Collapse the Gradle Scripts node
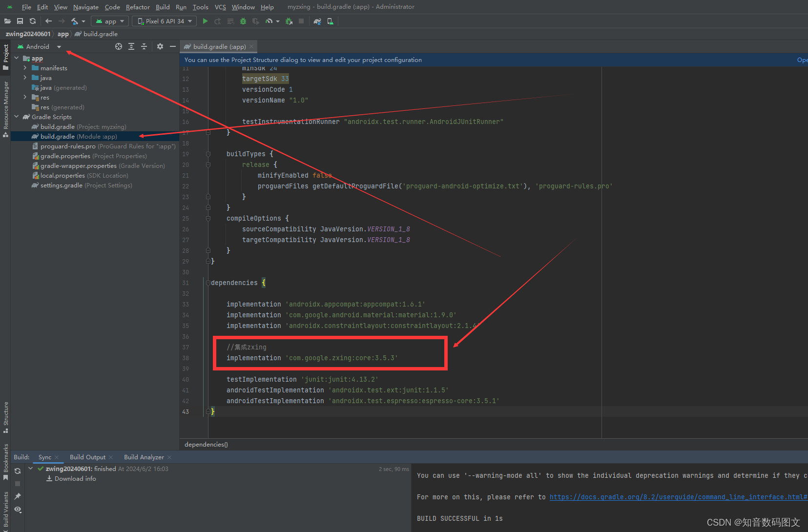The image size is (808, 532). click(16, 117)
